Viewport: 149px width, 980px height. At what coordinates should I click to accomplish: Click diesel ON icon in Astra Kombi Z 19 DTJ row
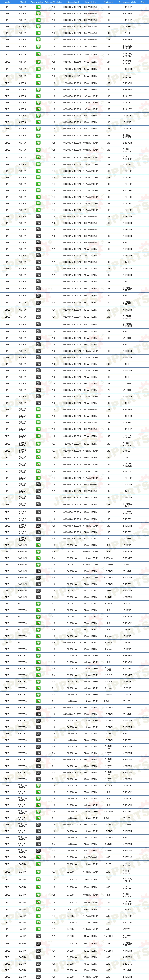[x=38, y=519]
